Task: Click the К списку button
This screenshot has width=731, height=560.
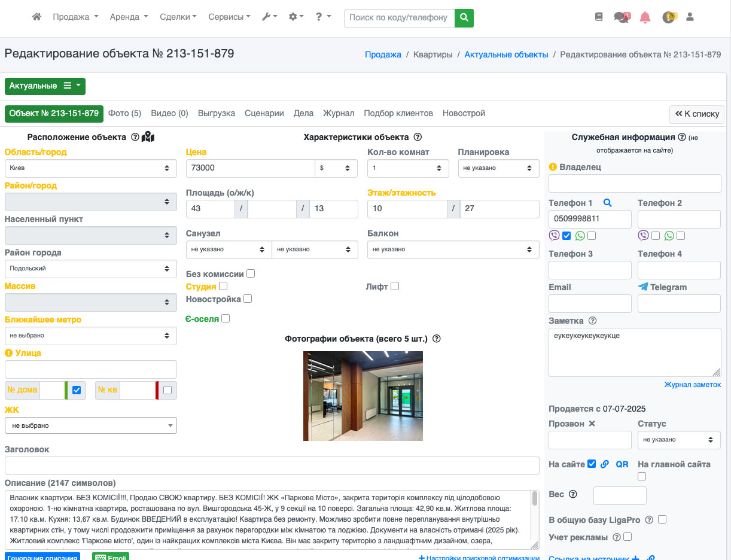Action: point(696,114)
